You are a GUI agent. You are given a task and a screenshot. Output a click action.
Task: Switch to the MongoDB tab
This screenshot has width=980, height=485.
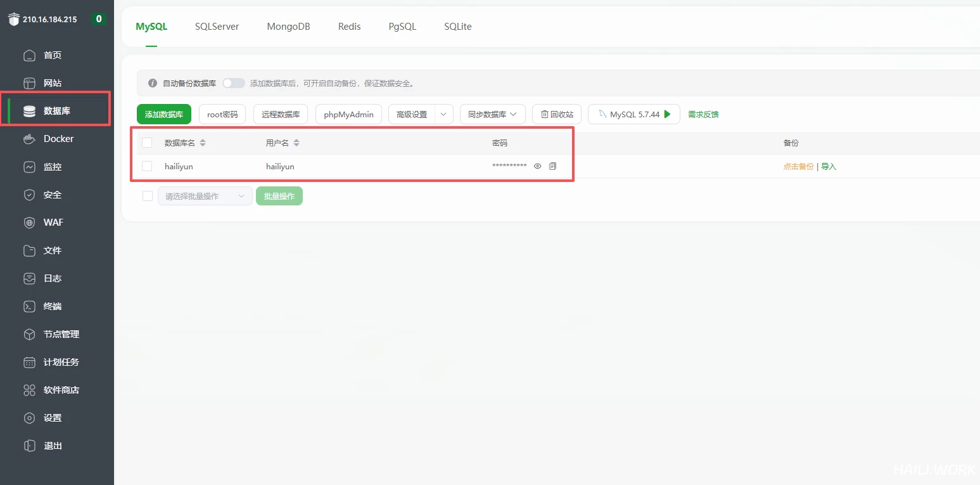coord(288,27)
